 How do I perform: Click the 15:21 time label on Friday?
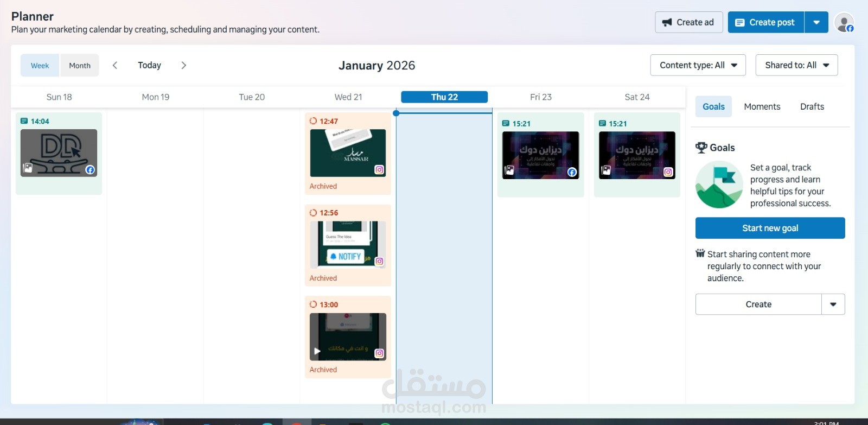click(521, 124)
